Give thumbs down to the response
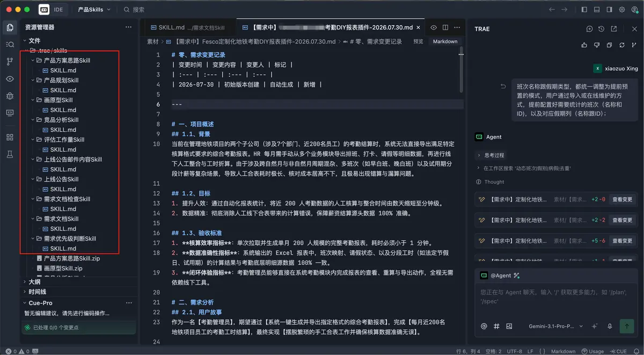 [597, 46]
